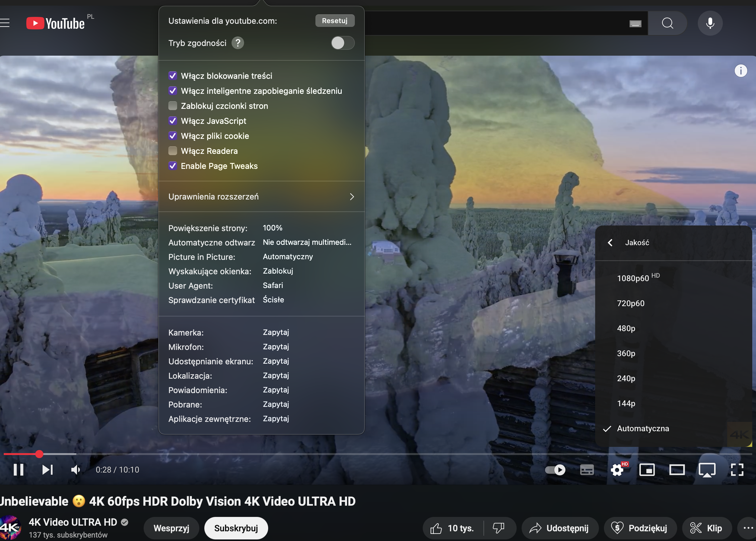Viewport: 756px width, 541px height.
Task: Open AirPlay streaming options
Action: (x=707, y=470)
